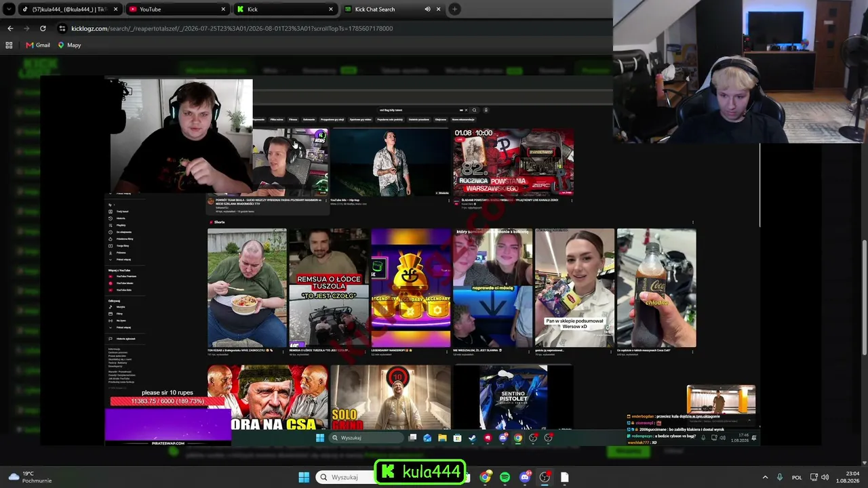Open the Mapy bookmark
The width and height of the screenshot is (868, 488).
(x=69, y=45)
